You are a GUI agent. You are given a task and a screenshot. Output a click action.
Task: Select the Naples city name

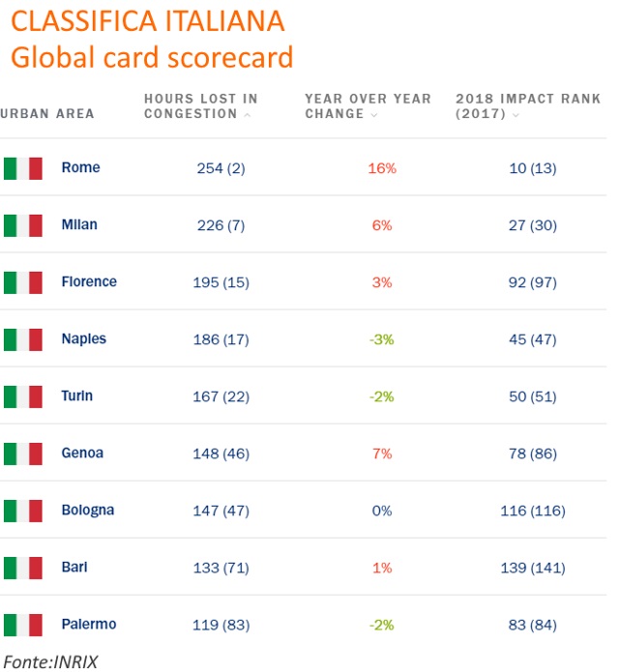84,338
